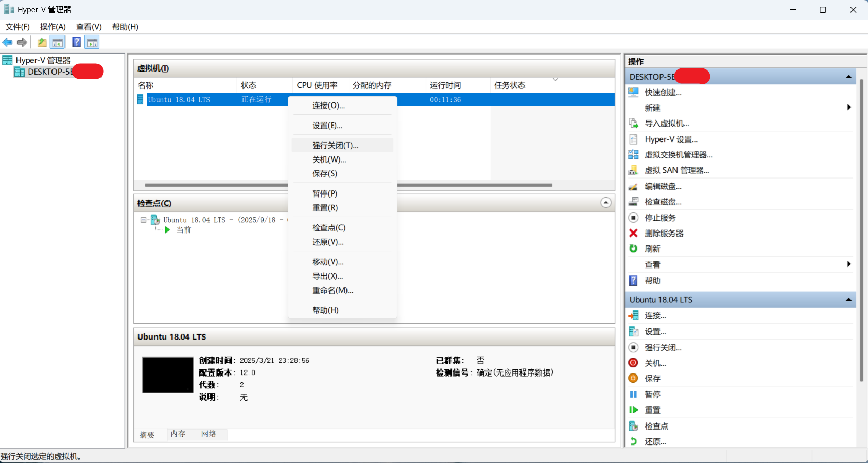The image size is (868, 463).
Task: Click the 检查磁盘 icon
Action: (x=633, y=202)
